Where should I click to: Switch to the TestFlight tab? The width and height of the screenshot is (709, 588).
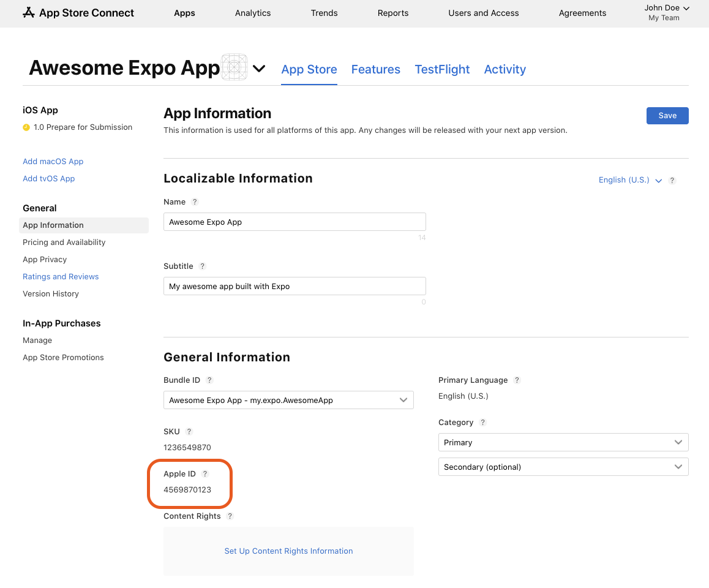tap(442, 69)
